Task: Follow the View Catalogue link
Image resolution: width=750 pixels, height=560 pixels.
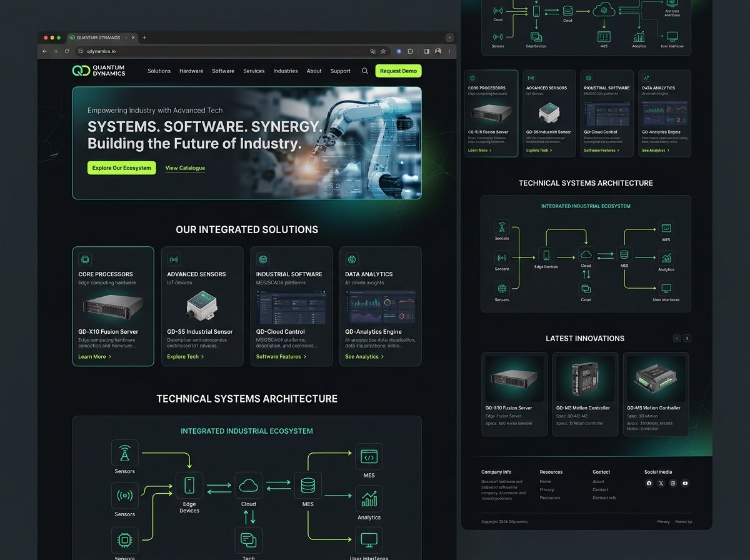Action: (185, 168)
